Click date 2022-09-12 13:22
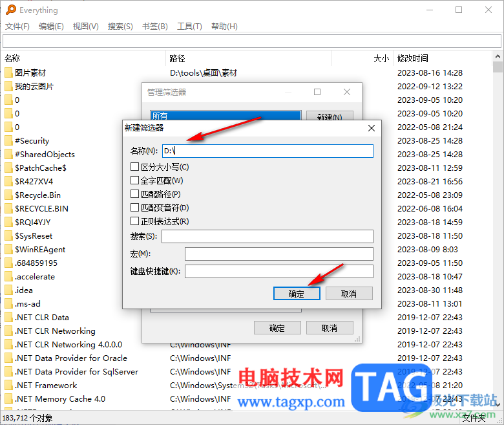This screenshot has width=504, height=425. [430, 87]
